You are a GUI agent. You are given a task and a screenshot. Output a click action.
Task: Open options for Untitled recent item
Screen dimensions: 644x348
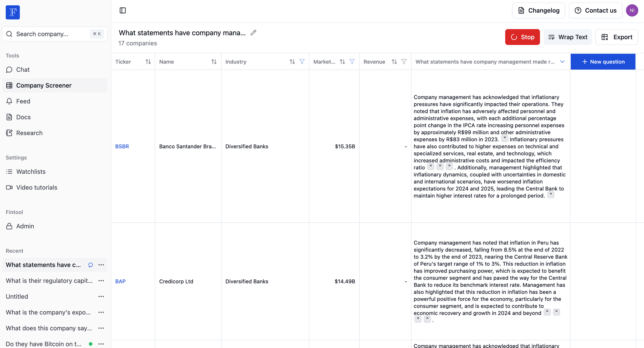[101, 296]
